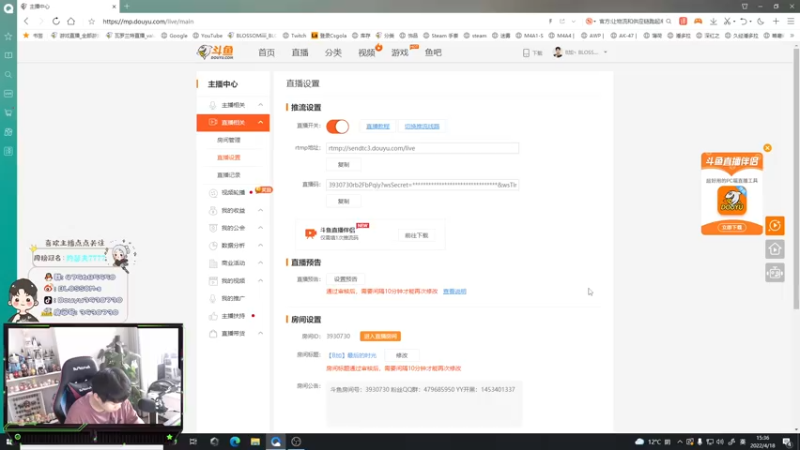The image size is (800, 450).
Task: Open Windows Start button on taskbar
Action: click(x=9, y=442)
